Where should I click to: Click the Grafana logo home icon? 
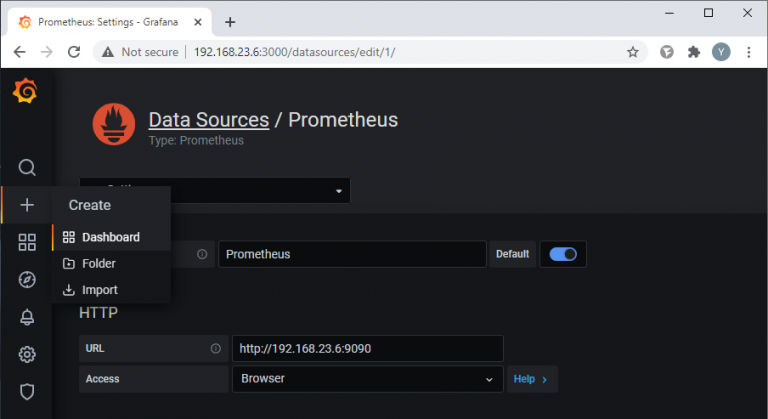click(x=26, y=92)
